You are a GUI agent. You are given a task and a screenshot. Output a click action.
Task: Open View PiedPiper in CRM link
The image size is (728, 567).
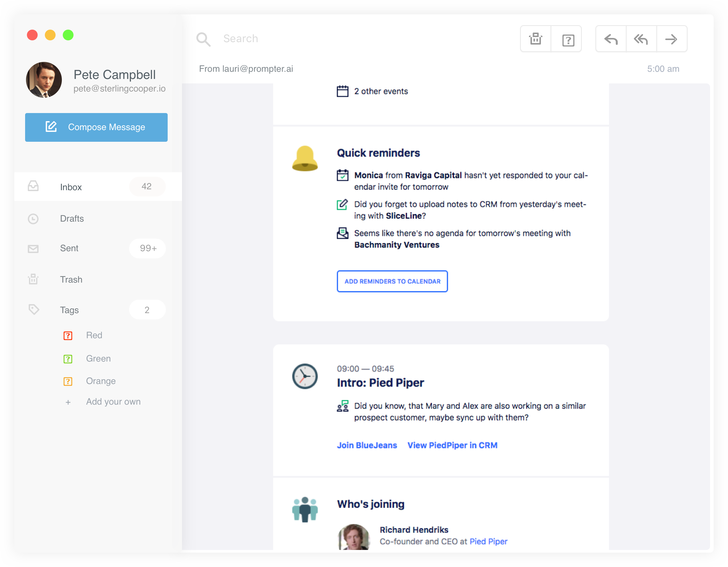(x=452, y=445)
